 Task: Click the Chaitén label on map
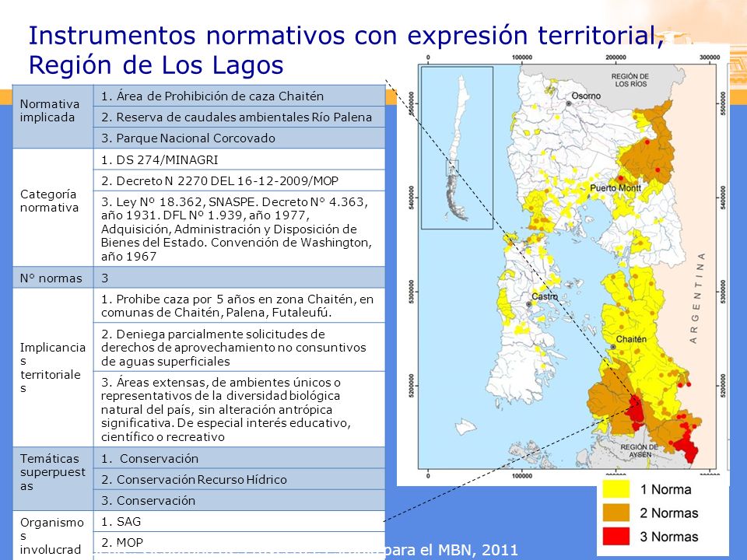click(631, 339)
